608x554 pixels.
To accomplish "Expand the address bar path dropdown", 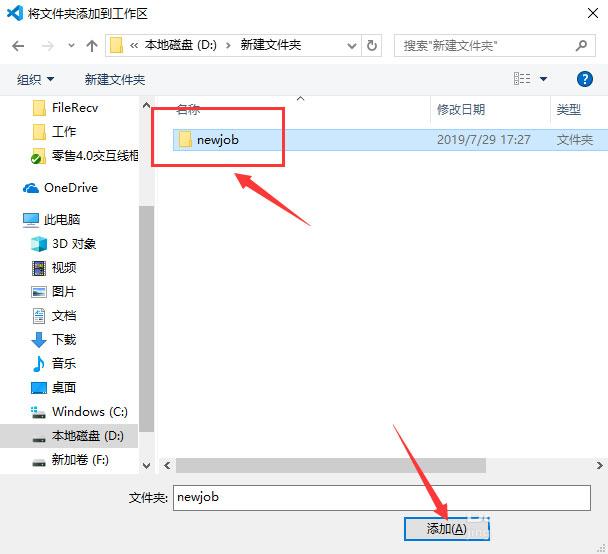I will (351, 46).
